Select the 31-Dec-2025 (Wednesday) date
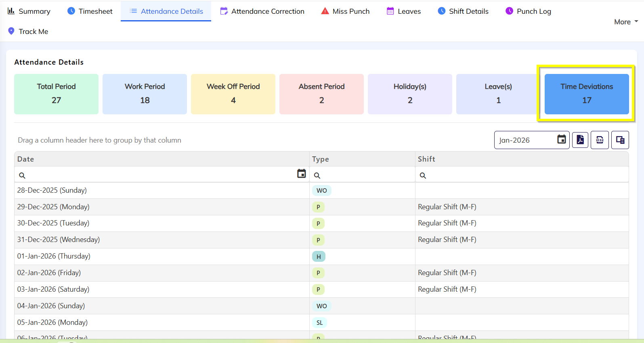 pyautogui.click(x=59, y=240)
